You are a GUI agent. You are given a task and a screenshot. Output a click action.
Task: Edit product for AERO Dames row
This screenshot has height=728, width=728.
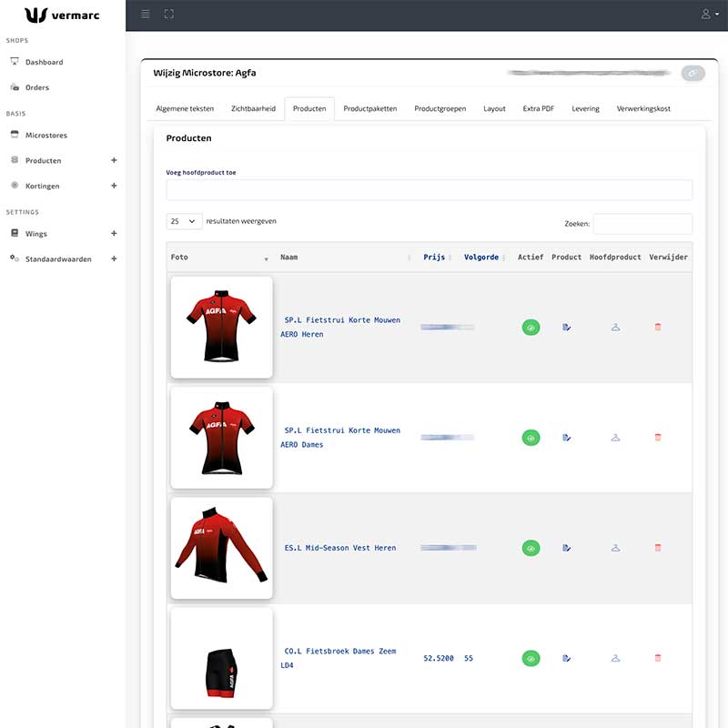click(x=566, y=438)
